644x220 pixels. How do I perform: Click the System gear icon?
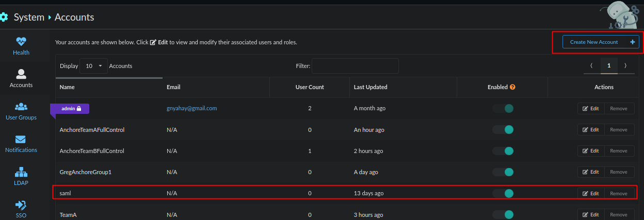click(4, 17)
